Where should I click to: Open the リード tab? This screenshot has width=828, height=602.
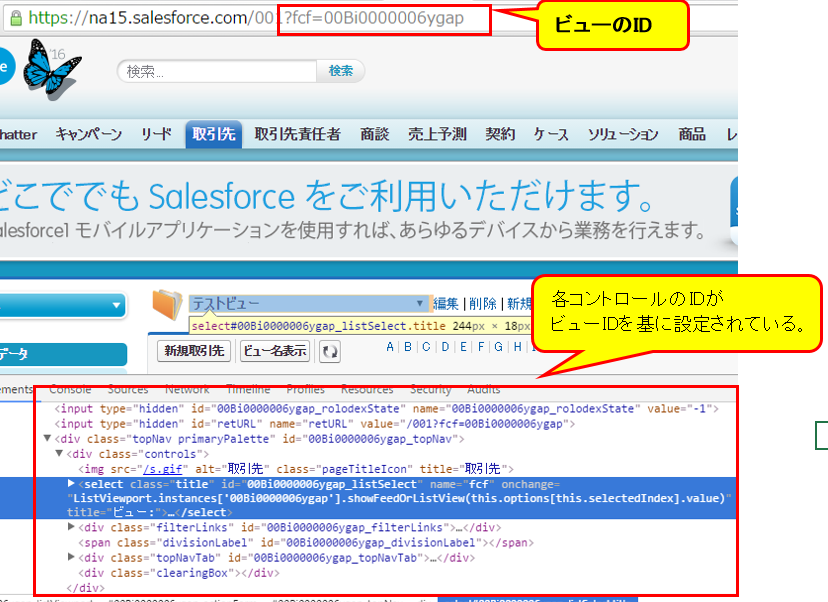156,135
